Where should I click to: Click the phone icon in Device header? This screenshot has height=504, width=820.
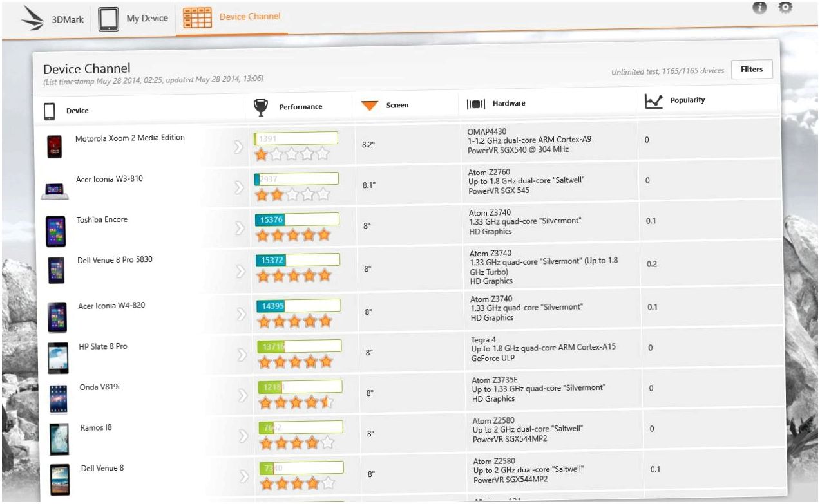49,111
